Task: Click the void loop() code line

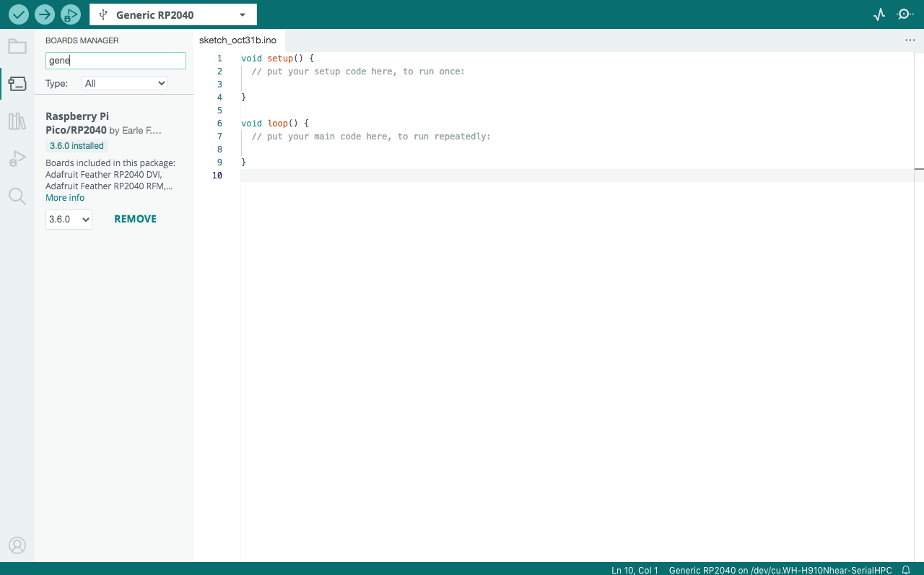Action: pyautogui.click(x=275, y=124)
